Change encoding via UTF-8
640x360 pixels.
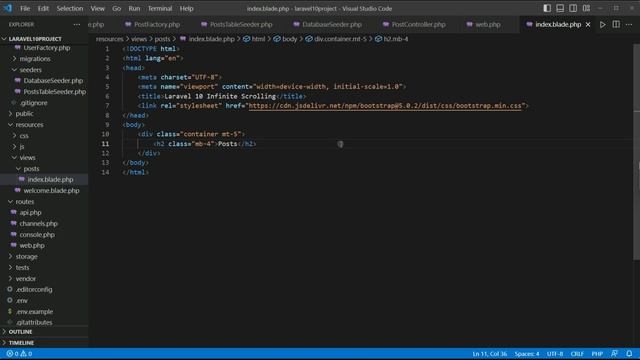coord(555,353)
